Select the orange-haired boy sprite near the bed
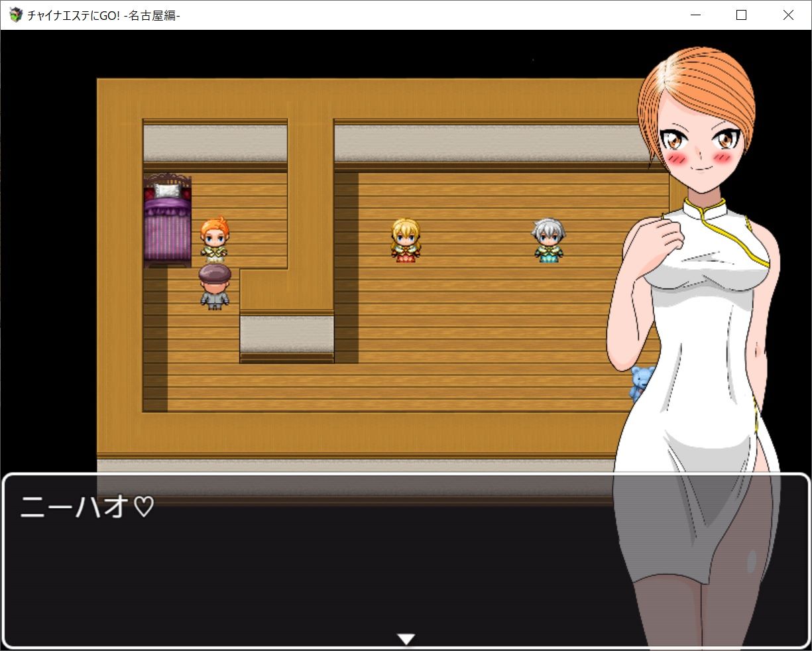This screenshot has height=651, width=812. 215,239
